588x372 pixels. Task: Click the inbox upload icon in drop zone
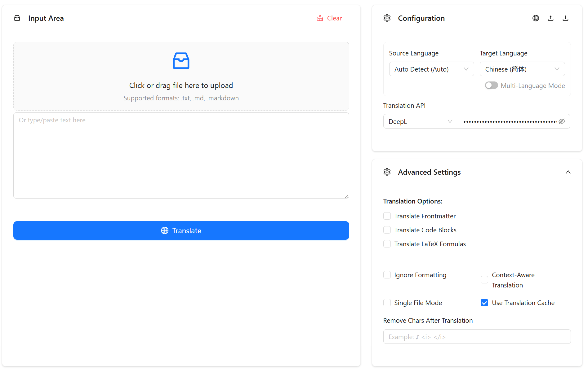tap(181, 61)
